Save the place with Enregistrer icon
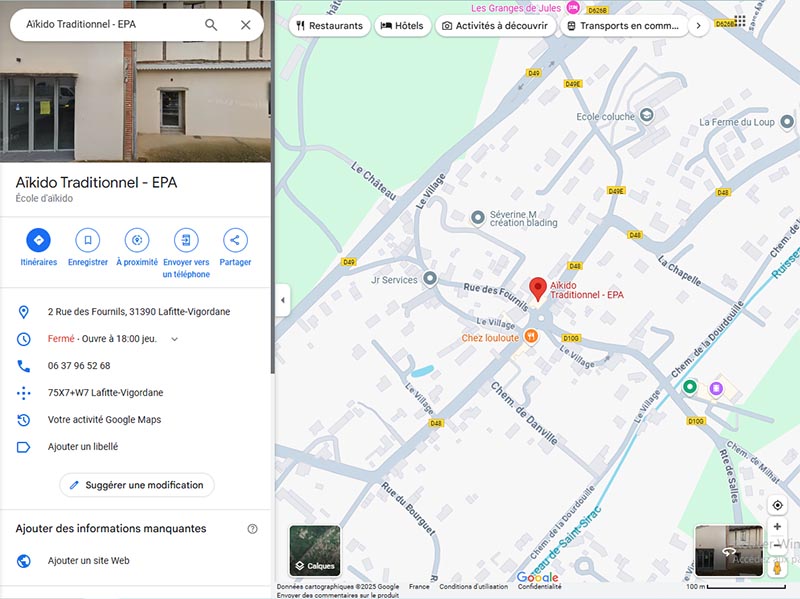Image resolution: width=800 pixels, height=599 pixels. 88,240
